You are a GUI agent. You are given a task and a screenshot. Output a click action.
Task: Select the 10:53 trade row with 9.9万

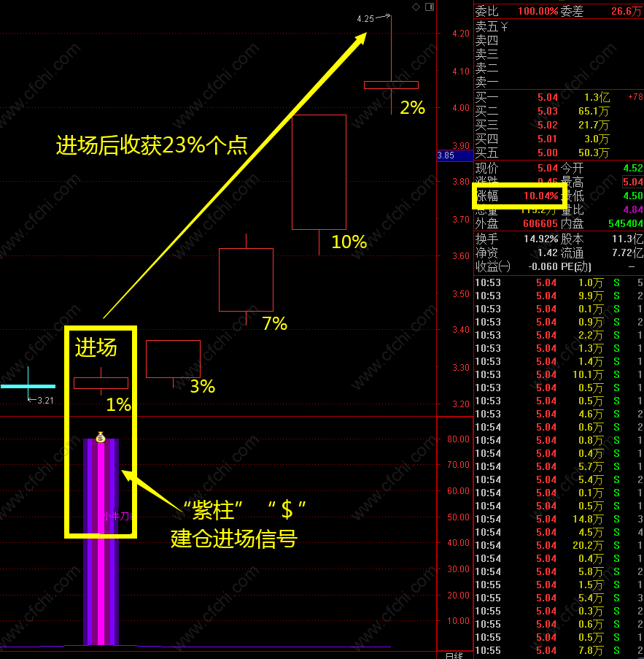pyautogui.click(x=559, y=296)
